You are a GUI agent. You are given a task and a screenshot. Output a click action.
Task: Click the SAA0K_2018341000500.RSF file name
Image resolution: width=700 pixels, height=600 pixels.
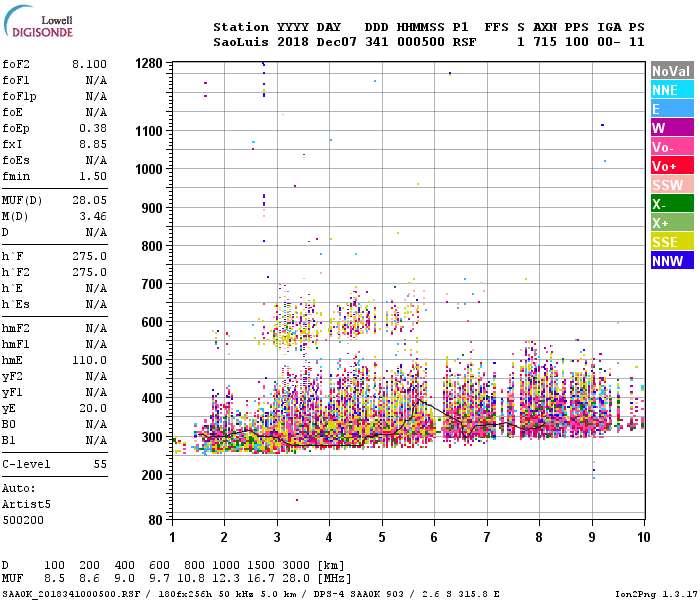click(x=71, y=594)
